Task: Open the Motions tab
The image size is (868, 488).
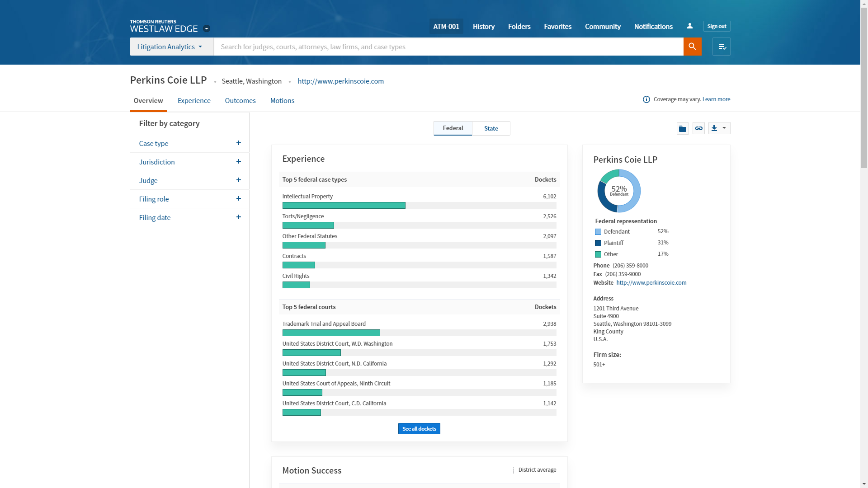Action: point(282,100)
